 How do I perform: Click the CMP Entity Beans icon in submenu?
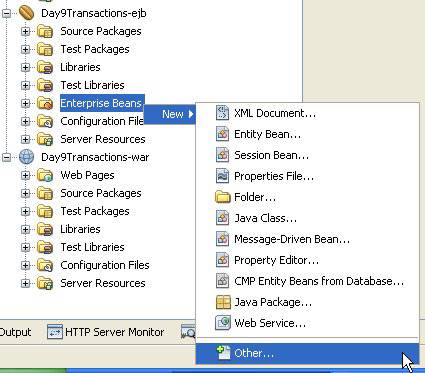click(222, 281)
